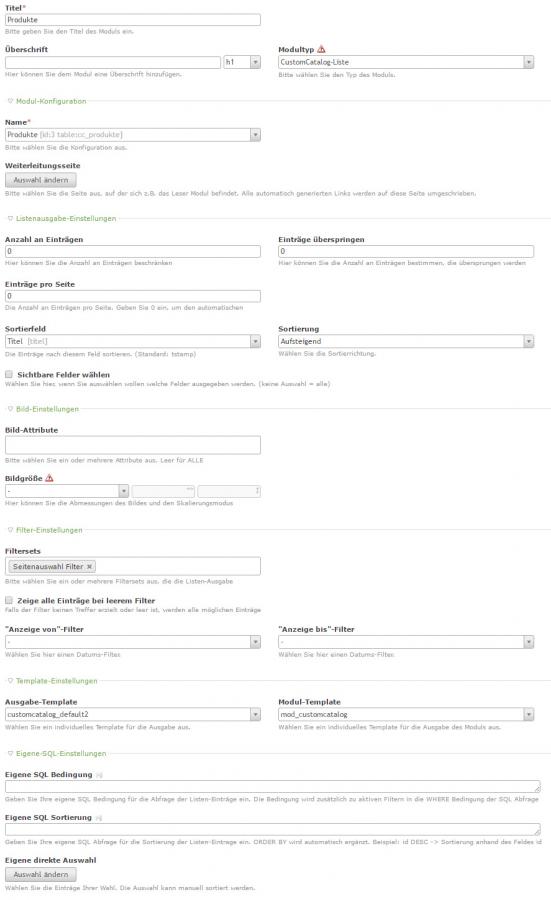Click help icon next to Eigene SQL Sortierung
This screenshot has height=900, width=551.
pyautogui.click(x=98, y=818)
